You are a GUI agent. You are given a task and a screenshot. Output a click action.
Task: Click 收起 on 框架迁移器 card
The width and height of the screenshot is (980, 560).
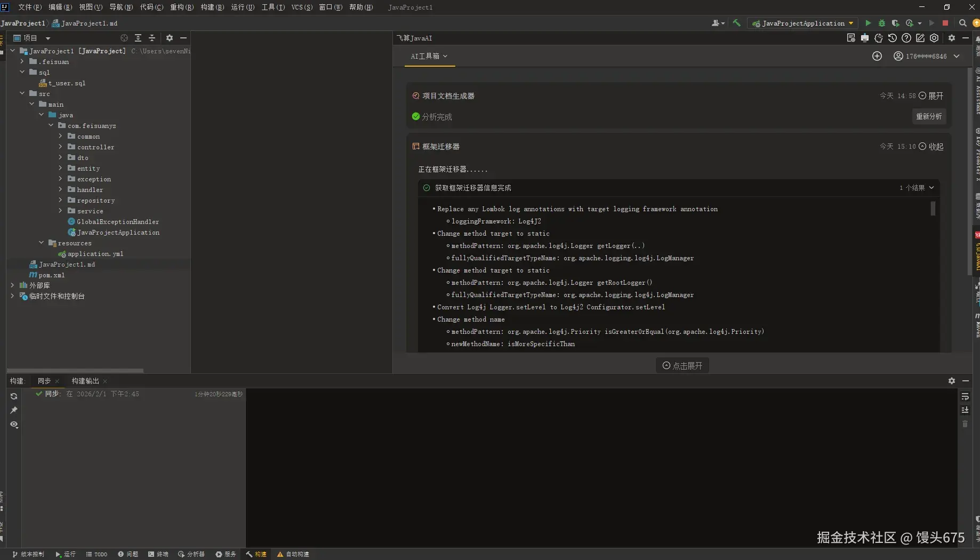coord(931,147)
